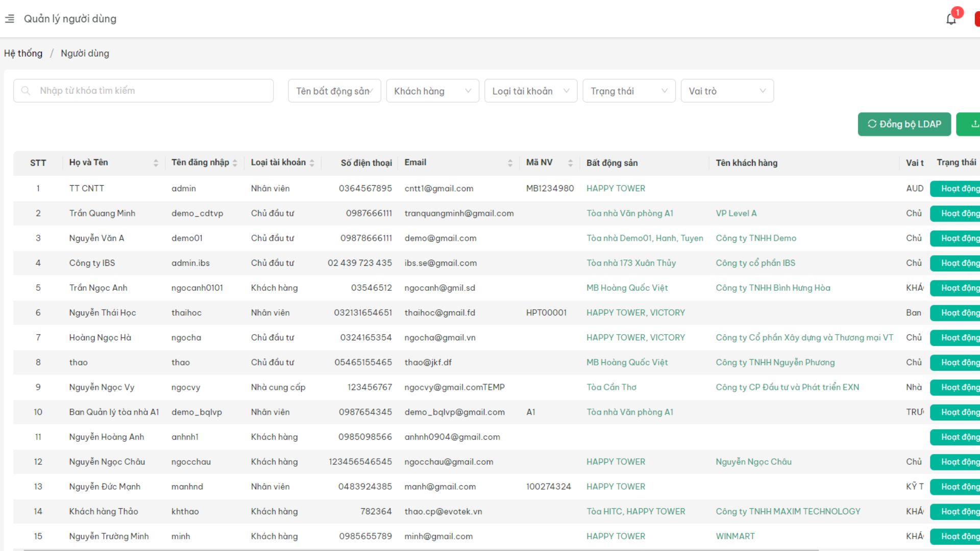Screen dimensions: 980x551
Task: Open the notifications bell icon
Action: coord(951,19)
